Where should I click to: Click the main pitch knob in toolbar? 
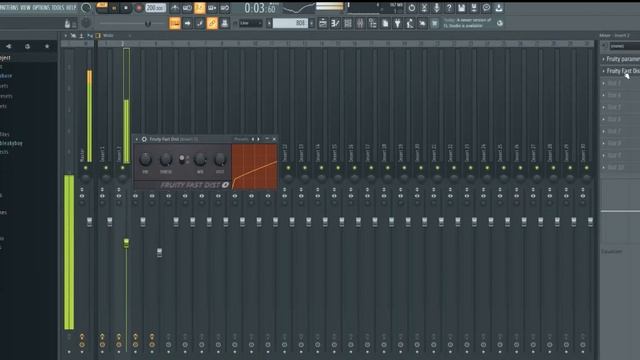click(86, 23)
